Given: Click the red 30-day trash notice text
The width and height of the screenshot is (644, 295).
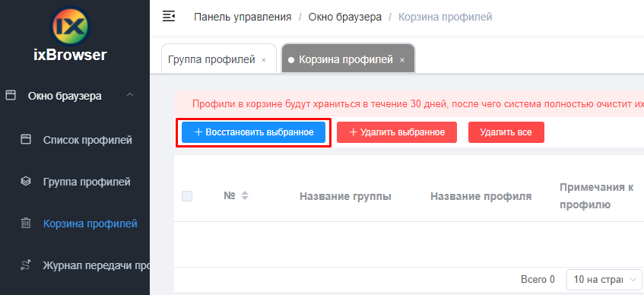Looking at the screenshot, I should point(418,103).
